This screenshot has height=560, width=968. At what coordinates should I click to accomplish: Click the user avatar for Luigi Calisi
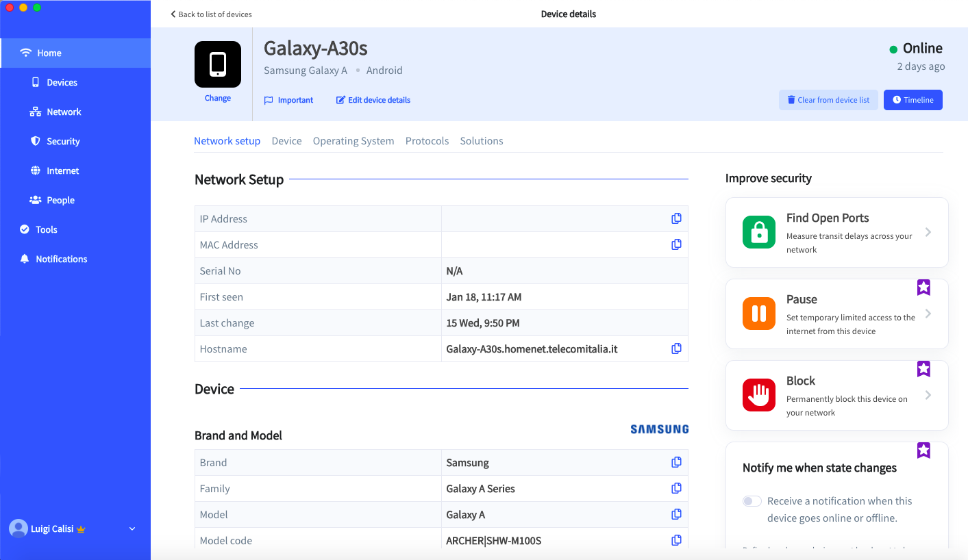(x=18, y=529)
